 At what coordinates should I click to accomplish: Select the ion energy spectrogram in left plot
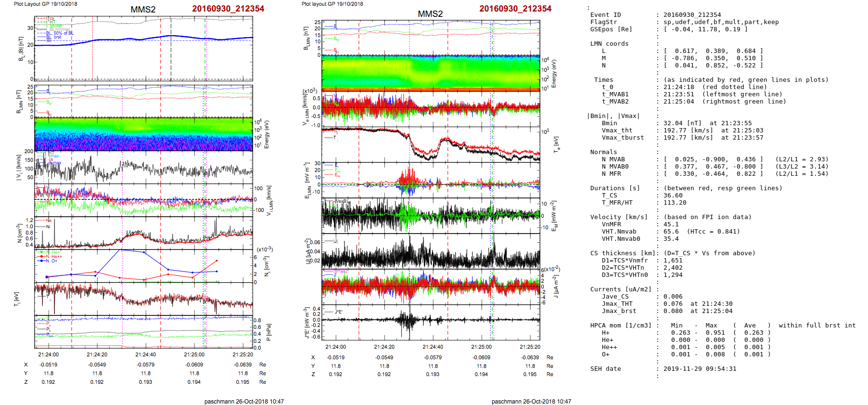[x=143, y=134]
